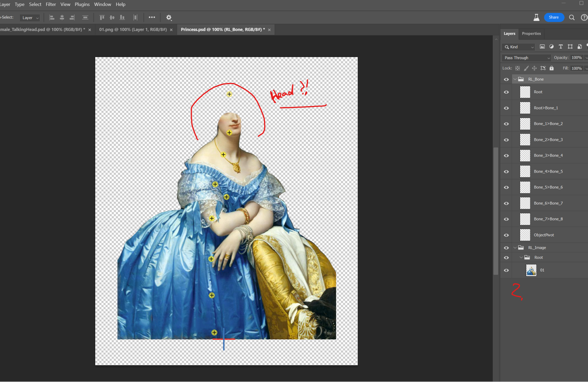Click the lock all padlock icon
Viewport: 588px width, 382px height.
coord(552,68)
